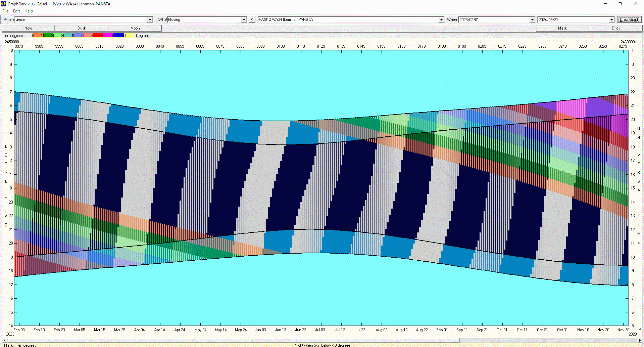Open the start date 2023/02/01 dropdown
This screenshot has height=347, width=644.
pos(532,20)
